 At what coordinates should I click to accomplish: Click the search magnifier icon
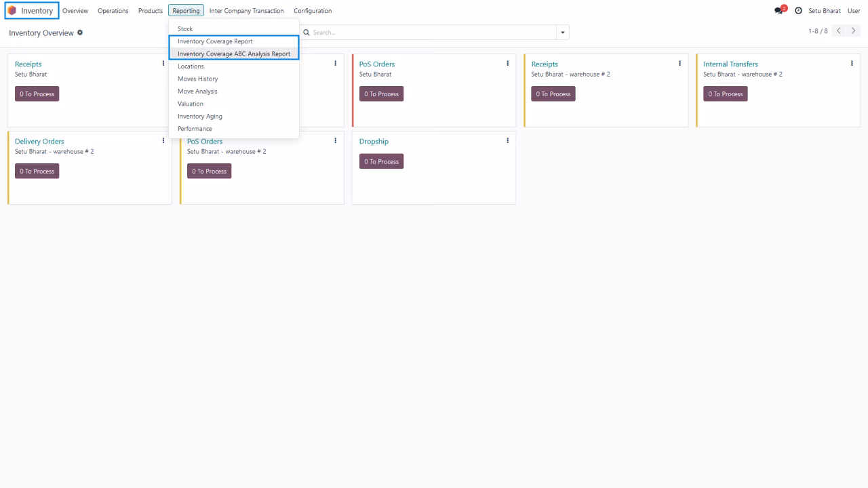(307, 33)
